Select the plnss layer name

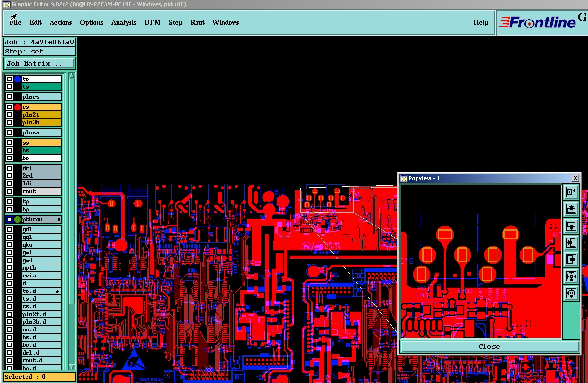click(41, 132)
